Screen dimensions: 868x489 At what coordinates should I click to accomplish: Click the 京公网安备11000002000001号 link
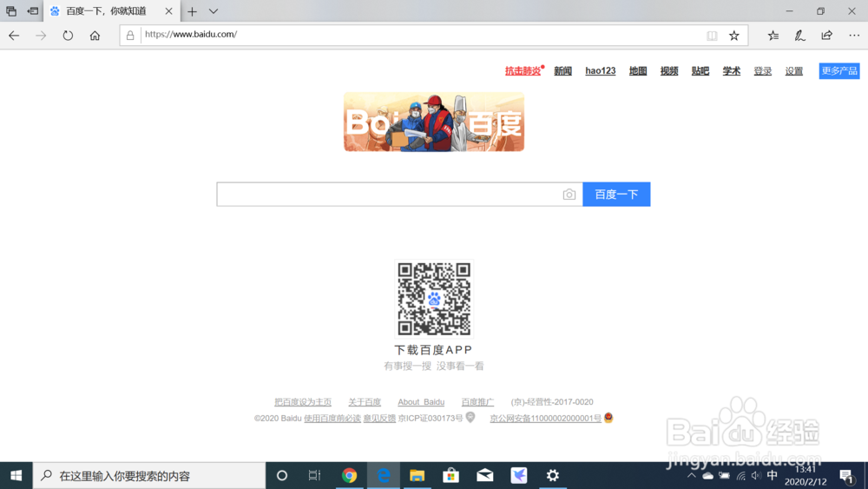tap(545, 418)
